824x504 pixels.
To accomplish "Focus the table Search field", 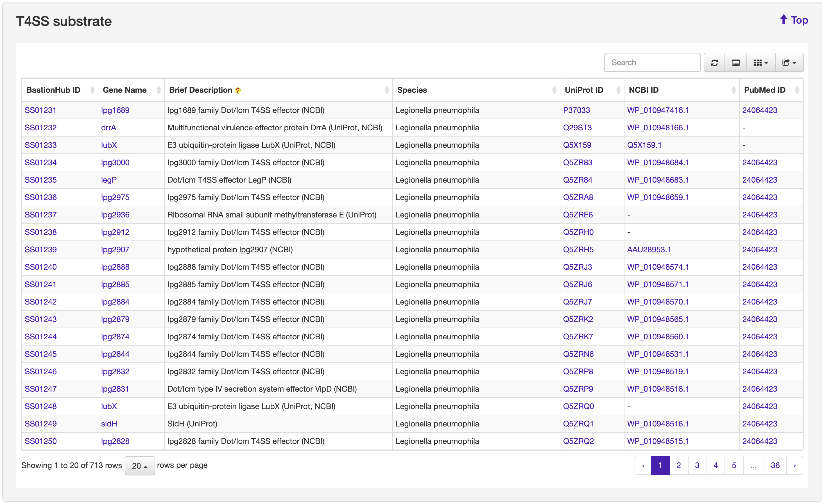I will (652, 62).
